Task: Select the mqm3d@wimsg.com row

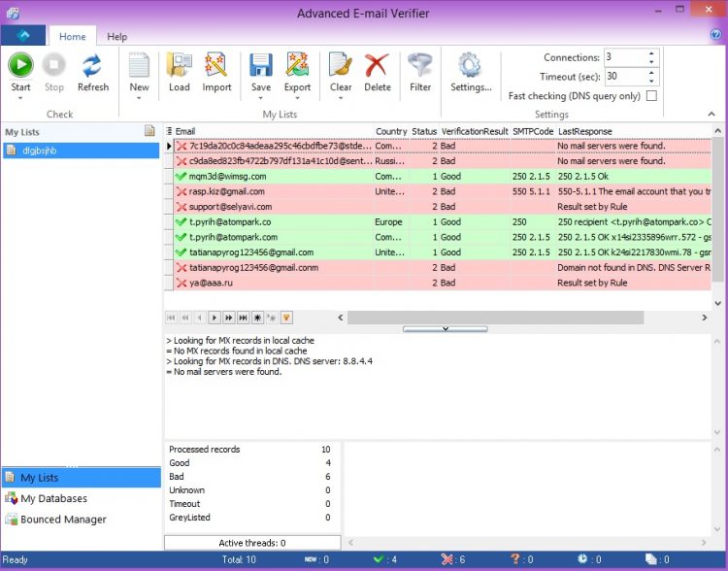Action: pyautogui.click(x=438, y=176)
